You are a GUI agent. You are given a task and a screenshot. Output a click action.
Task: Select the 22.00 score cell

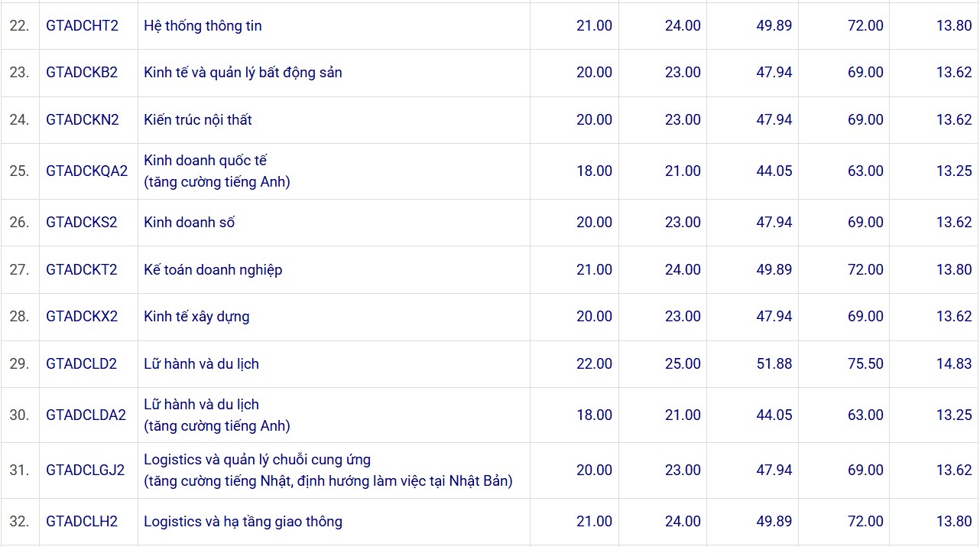tap(594, 364)
